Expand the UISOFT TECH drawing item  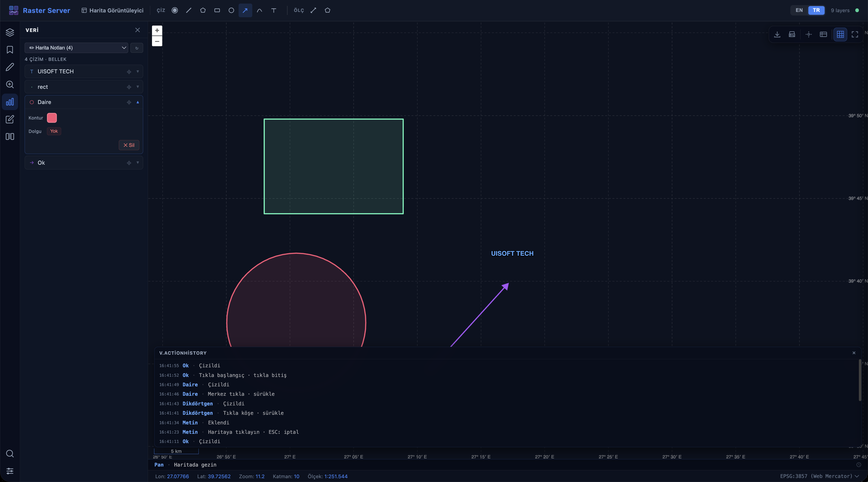pyautogui.click(x=138, y=71)
